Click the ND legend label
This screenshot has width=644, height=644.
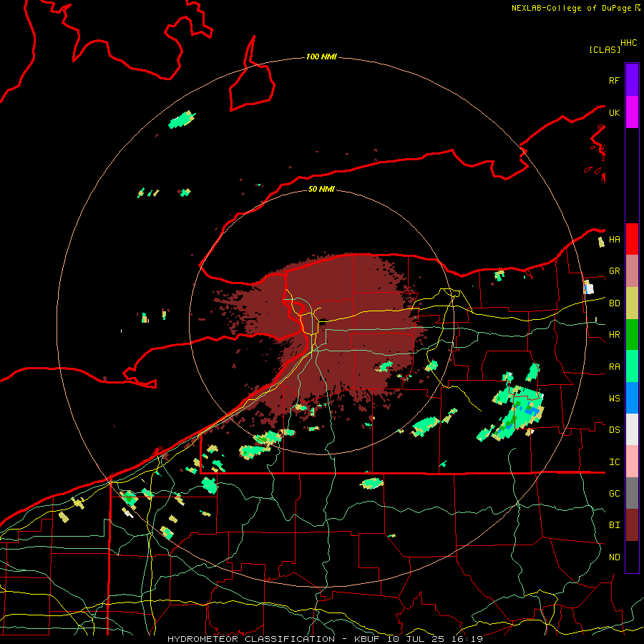tap(614, 557)
